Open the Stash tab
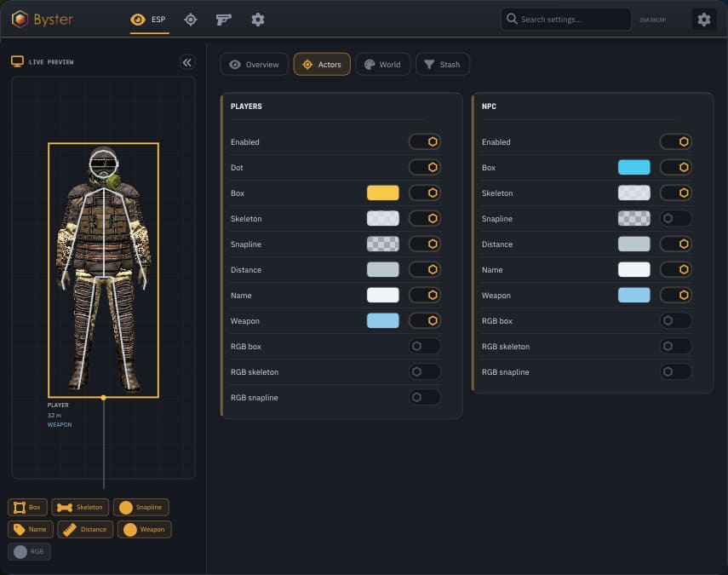Viewport: 728px width, 575px height. pyautogui.click(x=443, y=64)
